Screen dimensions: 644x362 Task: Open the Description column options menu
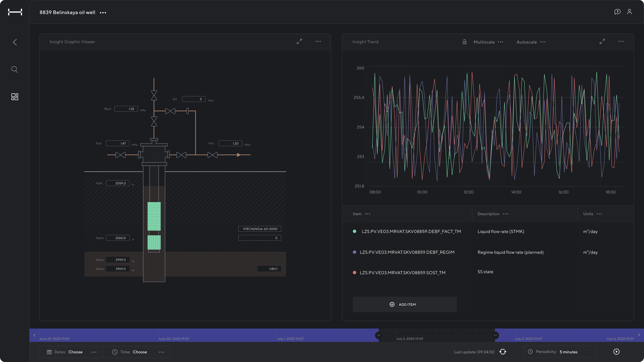pos(506,214)
